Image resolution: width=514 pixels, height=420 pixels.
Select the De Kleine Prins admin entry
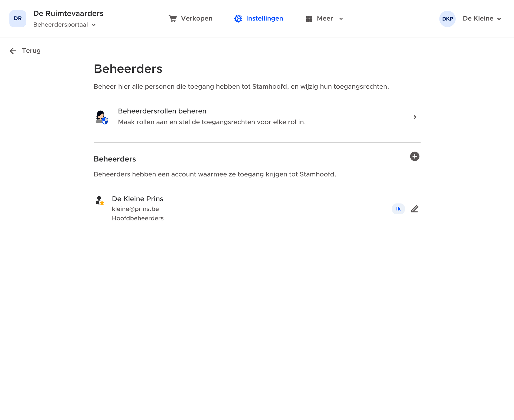[x=257, y=208]
